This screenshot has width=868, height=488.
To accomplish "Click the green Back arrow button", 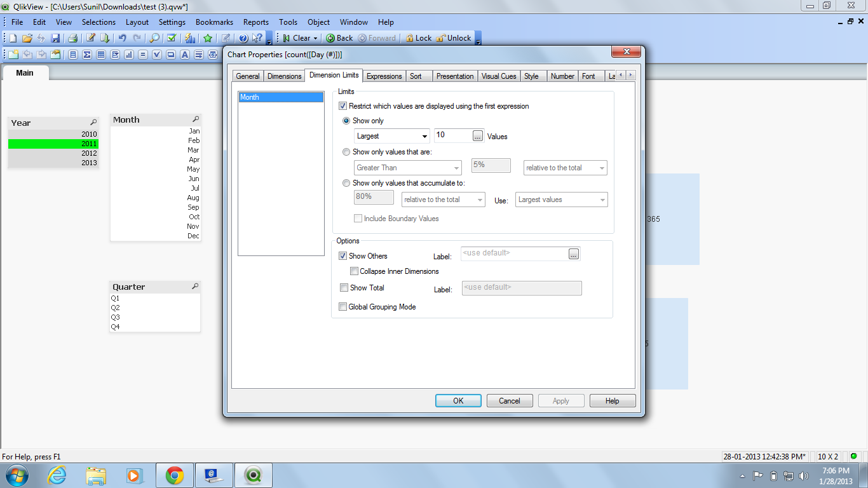I will point(339,38).
